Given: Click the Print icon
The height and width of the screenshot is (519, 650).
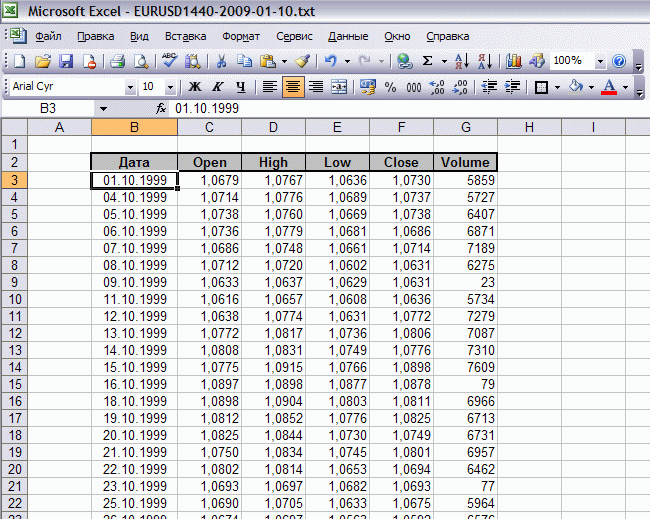Looking at the screenshot, I should pyautogui.click(x=117, y=61).
